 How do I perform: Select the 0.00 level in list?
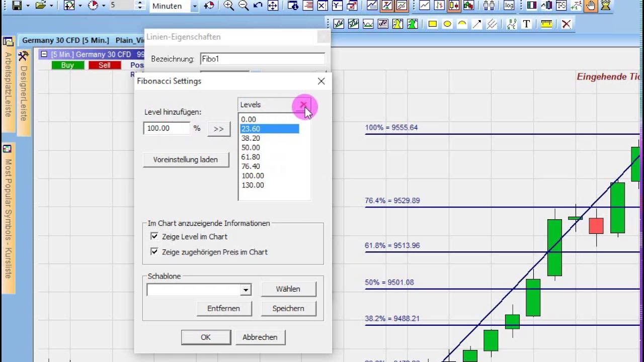coord(270,119)
